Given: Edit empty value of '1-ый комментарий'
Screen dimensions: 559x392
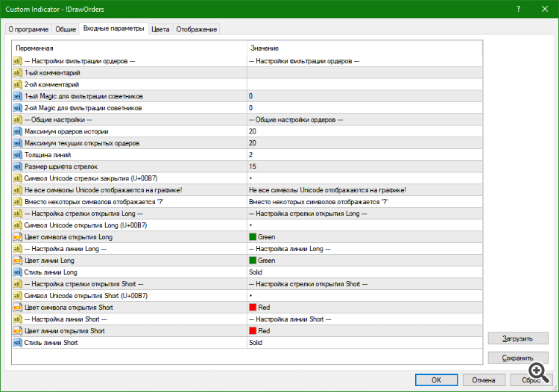Looking at the screenshot, I should pos(364,73).
